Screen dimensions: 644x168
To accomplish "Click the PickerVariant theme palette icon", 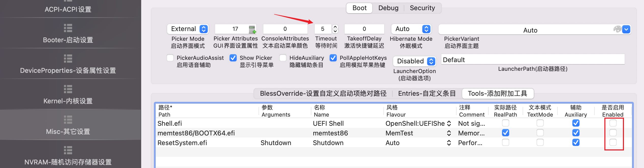I will 617,29.
